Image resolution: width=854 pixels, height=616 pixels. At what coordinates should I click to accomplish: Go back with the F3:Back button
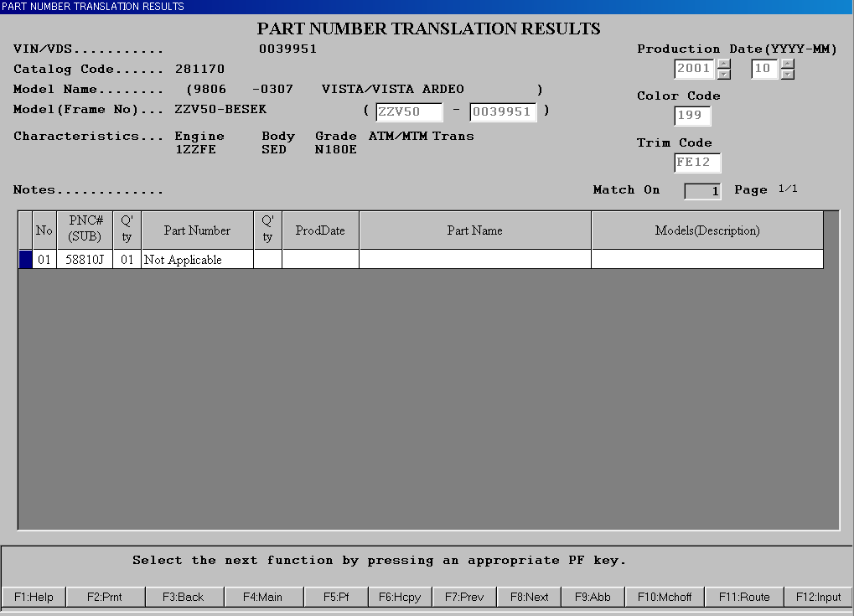tap(184, 597)
